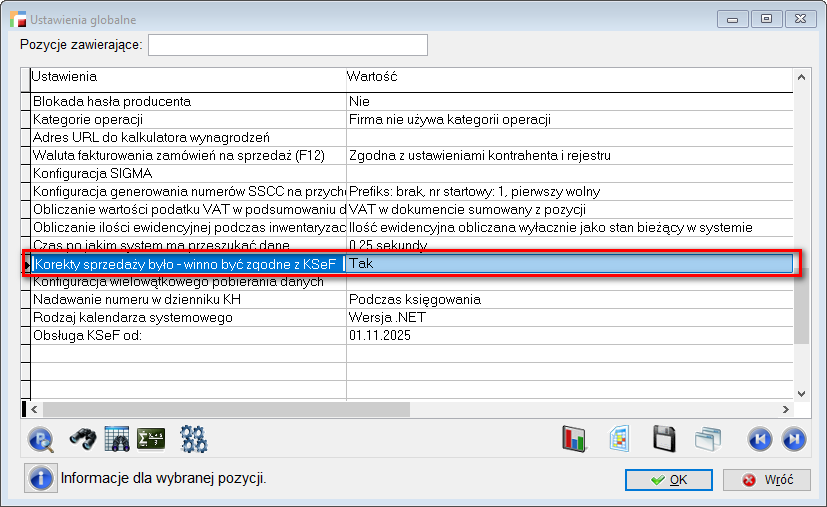Jump to first record with blue arrow

[759, 438]
